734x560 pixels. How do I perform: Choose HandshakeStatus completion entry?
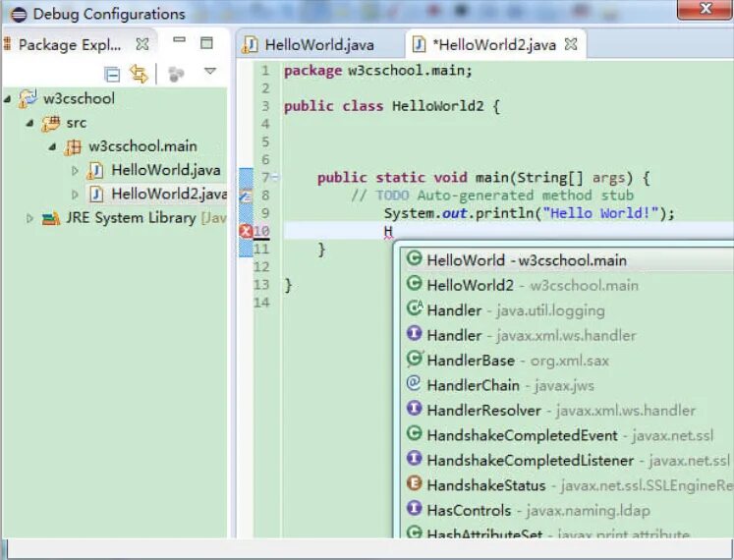click(x=566, y=485)
